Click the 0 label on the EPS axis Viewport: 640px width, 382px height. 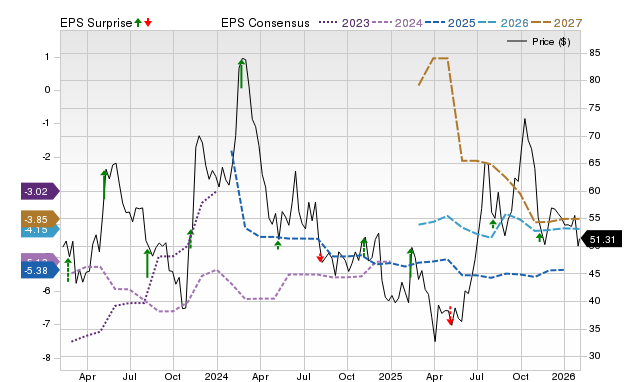pos(47,90)
